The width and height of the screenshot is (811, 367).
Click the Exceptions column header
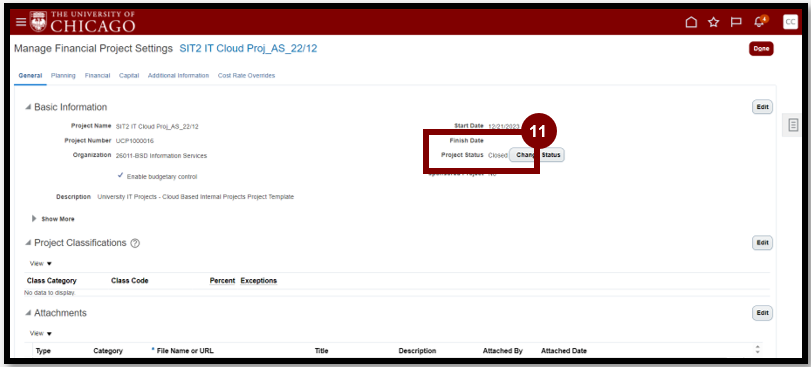[259, 281]
